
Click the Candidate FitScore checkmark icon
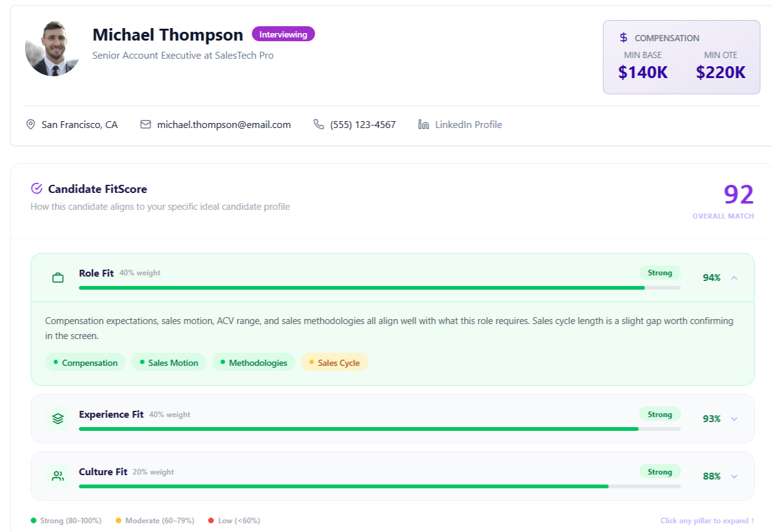pyautogui.click(x=36, y=189)
